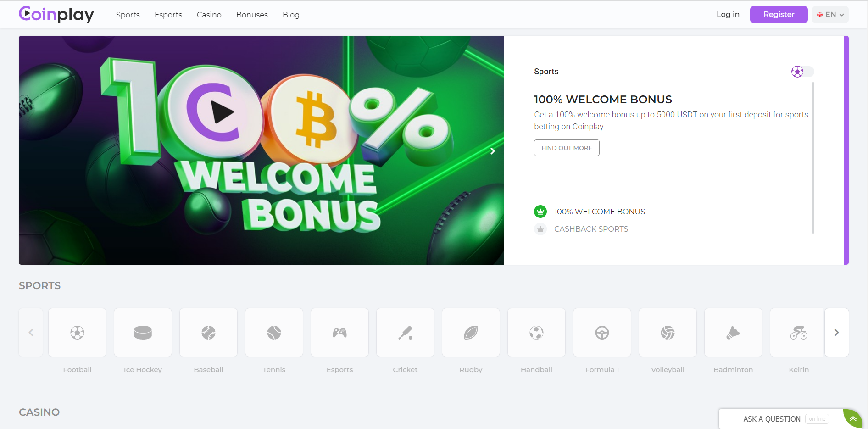Open the Casino menu item
Screen dimensions: 868x429
(x=209, y=15)
